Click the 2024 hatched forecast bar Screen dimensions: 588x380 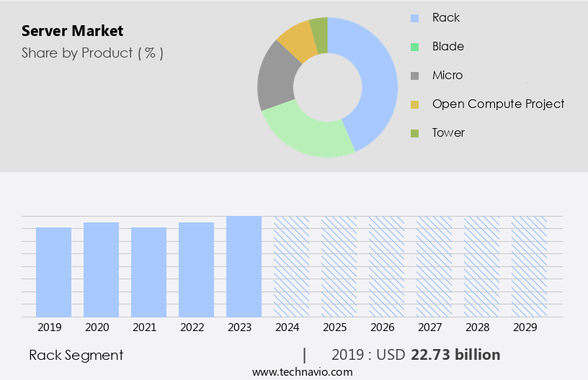coord(291,266)
